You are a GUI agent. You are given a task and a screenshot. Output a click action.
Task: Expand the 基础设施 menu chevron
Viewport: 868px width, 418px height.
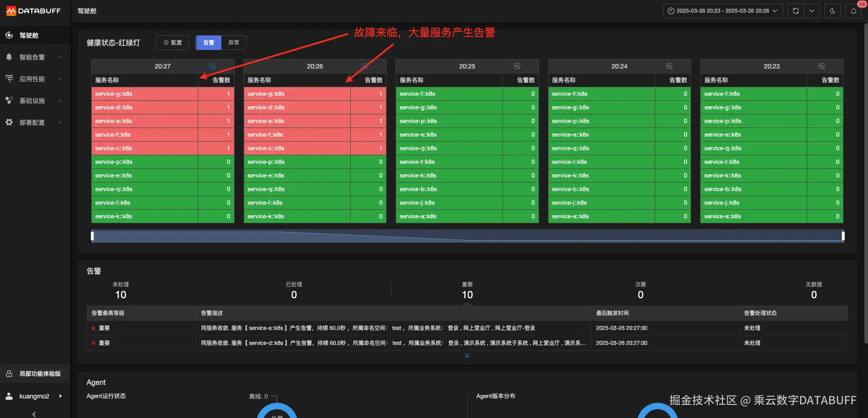click(60, 101)
